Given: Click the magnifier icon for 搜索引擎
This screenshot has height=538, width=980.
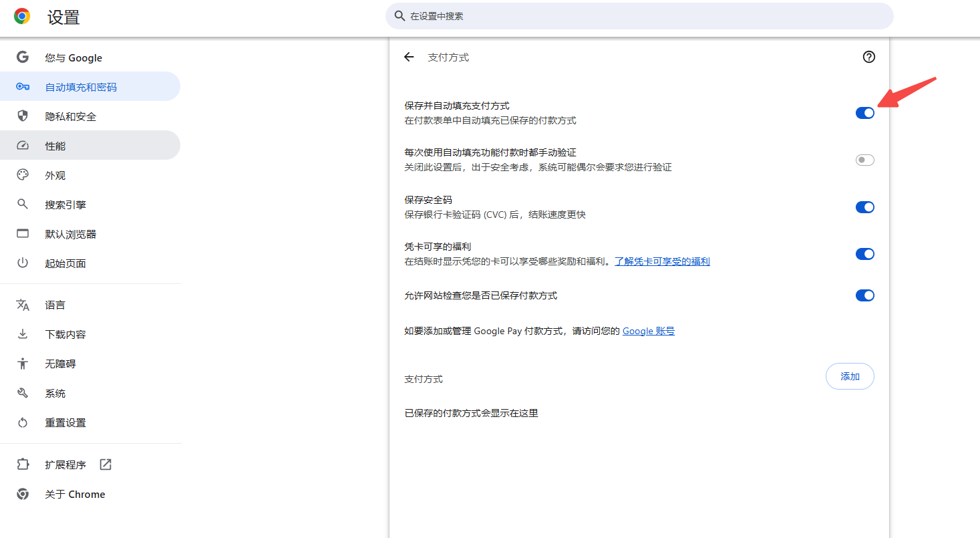Looking at the screenshot, I should (23, 205).
